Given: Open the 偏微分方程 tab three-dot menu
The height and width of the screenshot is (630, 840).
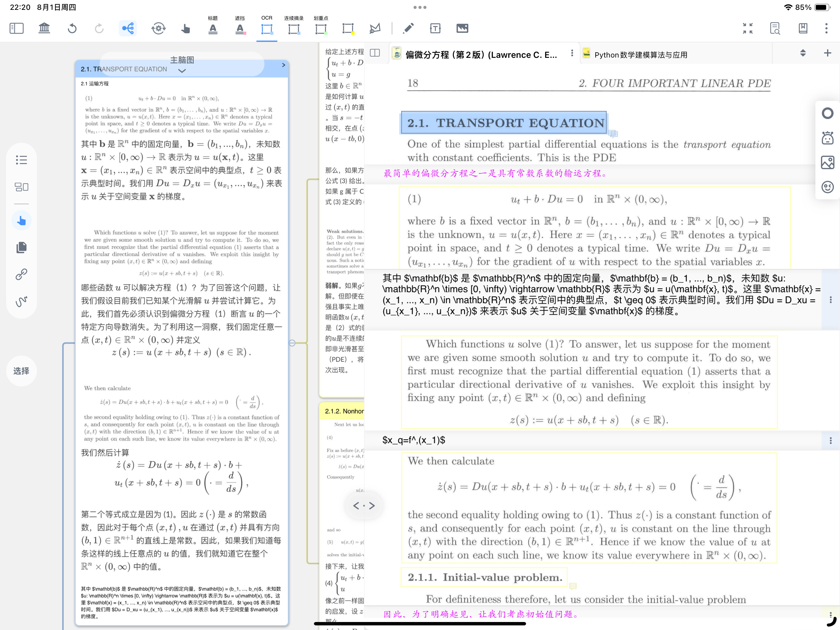Looking at the screenshot, I should [572, 53].
